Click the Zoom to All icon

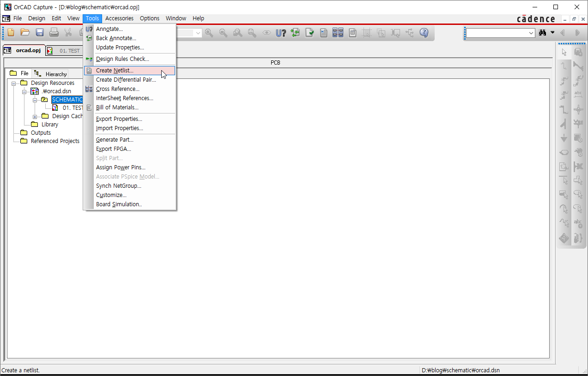point(252,33)
